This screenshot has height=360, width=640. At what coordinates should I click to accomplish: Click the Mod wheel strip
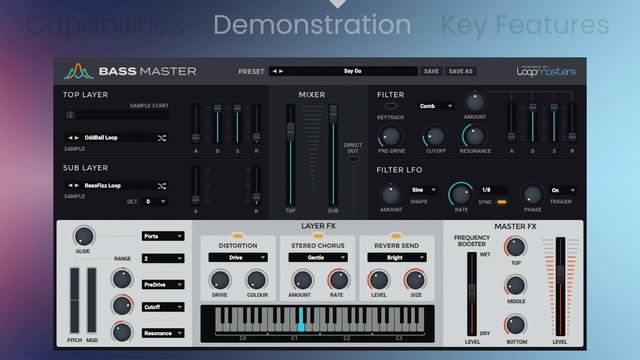pyautogui.click(x=92, y=300)
